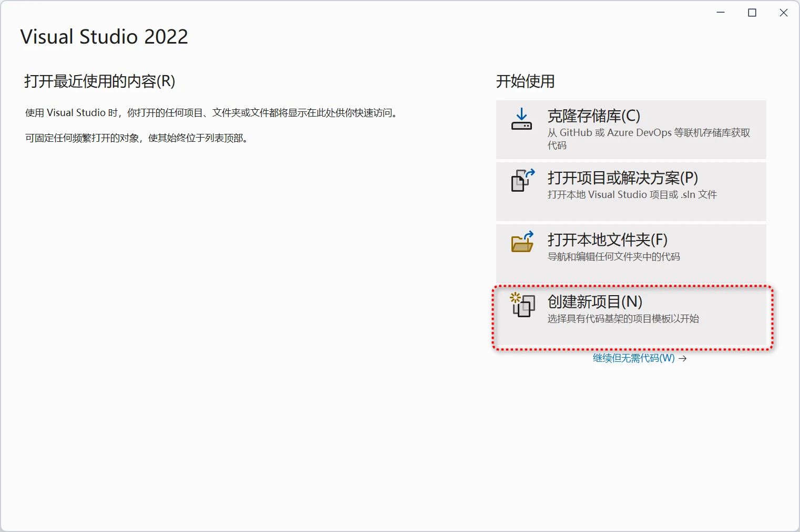Choose 打开项目或解决方案(P) title
The height and width of the screenshot is (532, 800).
(x=622, y=178)
